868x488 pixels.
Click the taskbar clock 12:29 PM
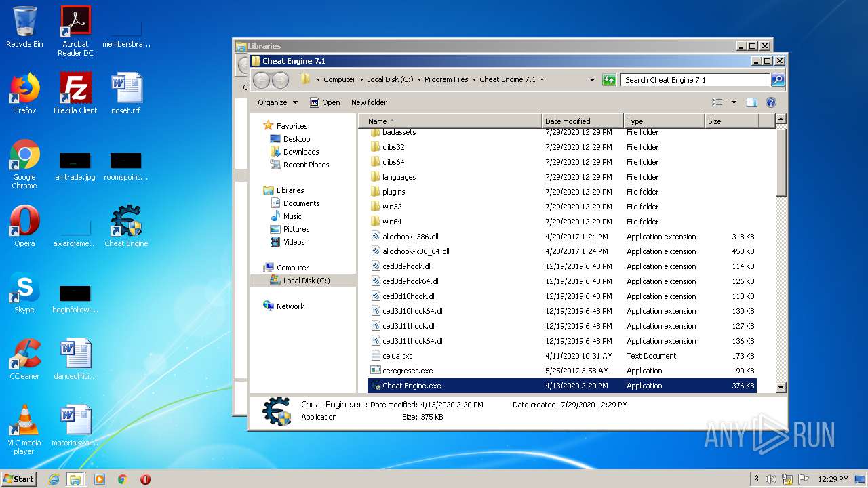point(831,479)
